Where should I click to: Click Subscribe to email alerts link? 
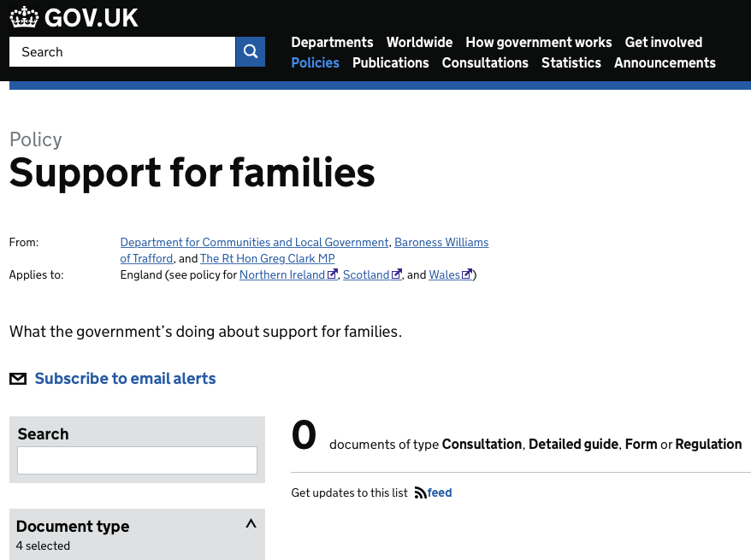125,379
